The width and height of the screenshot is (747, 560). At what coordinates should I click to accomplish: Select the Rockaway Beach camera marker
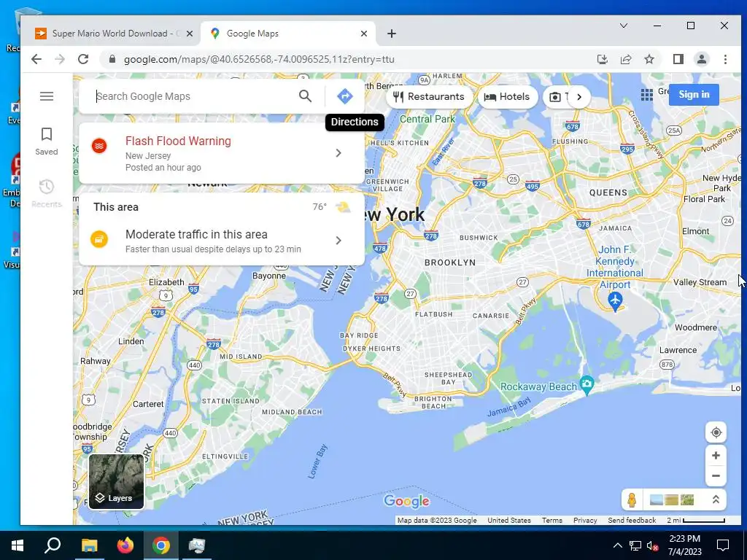(x=587, y=385)
